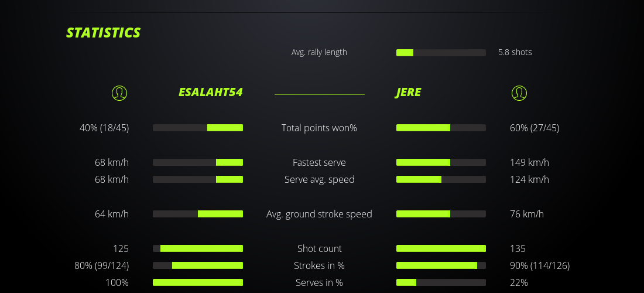Click JERE's Serves in % bar

pos(441,282)
